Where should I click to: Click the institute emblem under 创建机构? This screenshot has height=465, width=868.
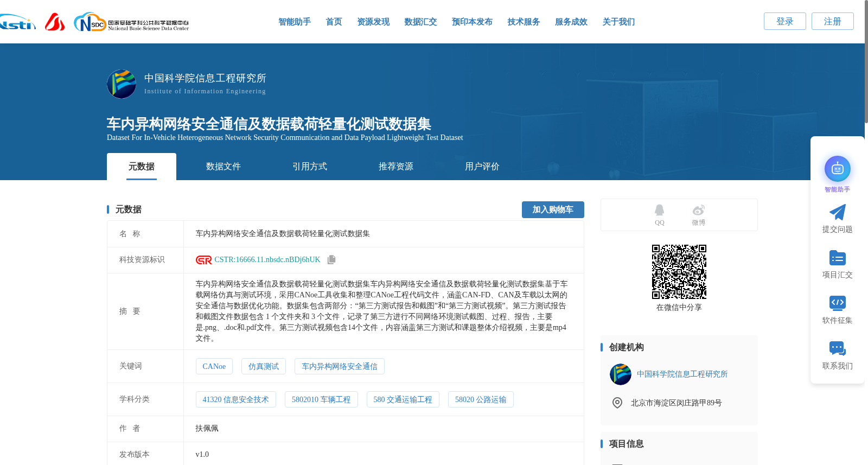tap(620, 374)
